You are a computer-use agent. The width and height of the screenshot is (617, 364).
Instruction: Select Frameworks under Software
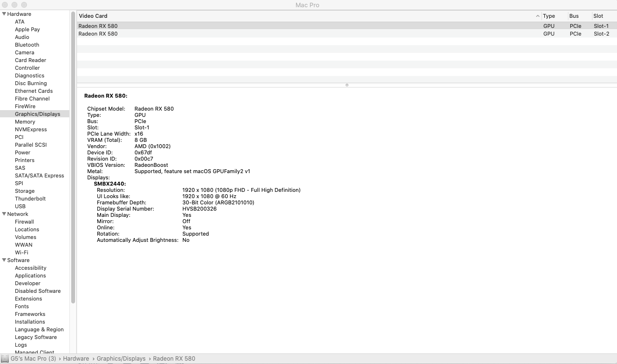click(30, 314)
